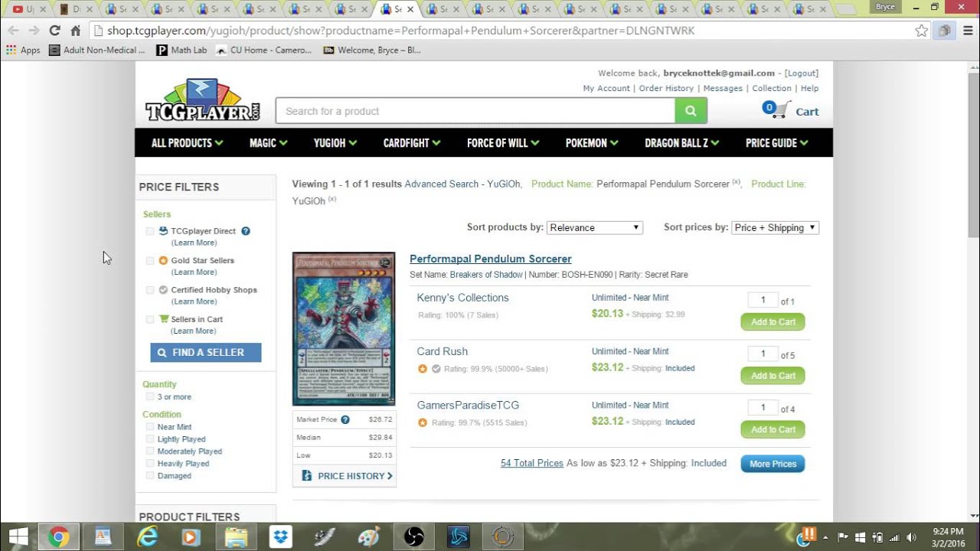Click the Find a Seller button
980x551 pixels.
pos(206,352)
